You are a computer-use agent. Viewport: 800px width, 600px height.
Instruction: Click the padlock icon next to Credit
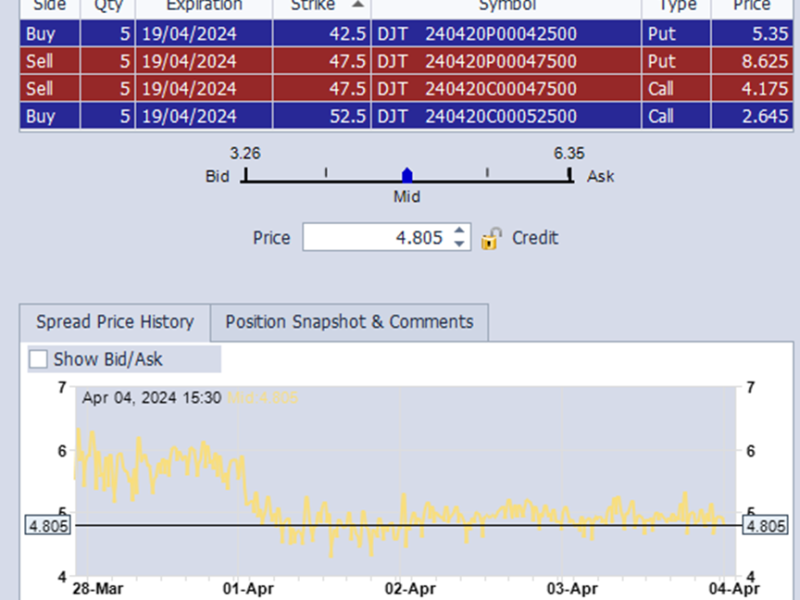point(491,239)
